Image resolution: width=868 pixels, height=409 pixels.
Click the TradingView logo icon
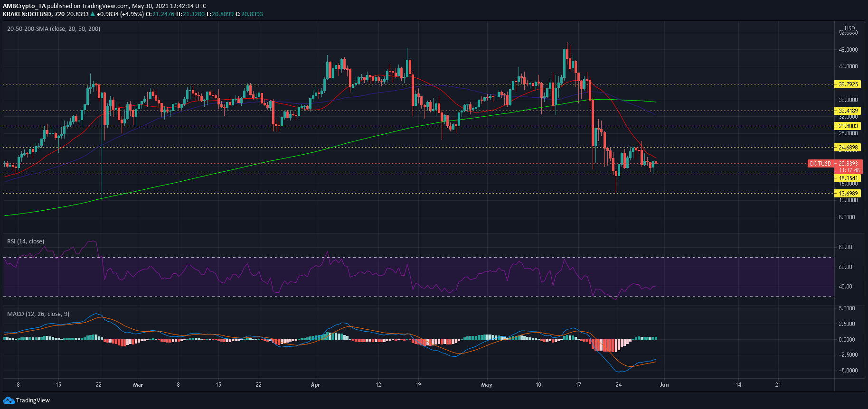point(9,400)
